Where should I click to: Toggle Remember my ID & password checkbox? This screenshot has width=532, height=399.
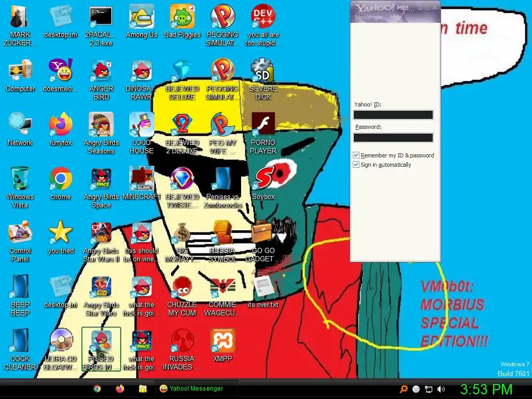tap(356, 155)
